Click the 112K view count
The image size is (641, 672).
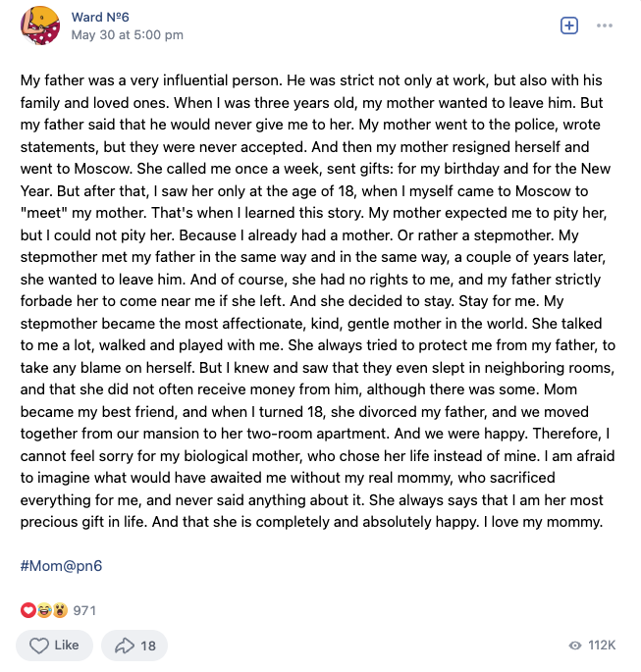tap(602, 646)
